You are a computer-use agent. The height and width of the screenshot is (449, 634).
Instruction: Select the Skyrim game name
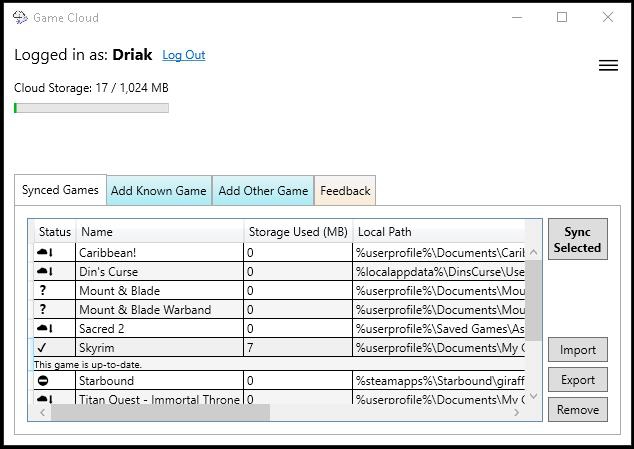tap(97, 348)
